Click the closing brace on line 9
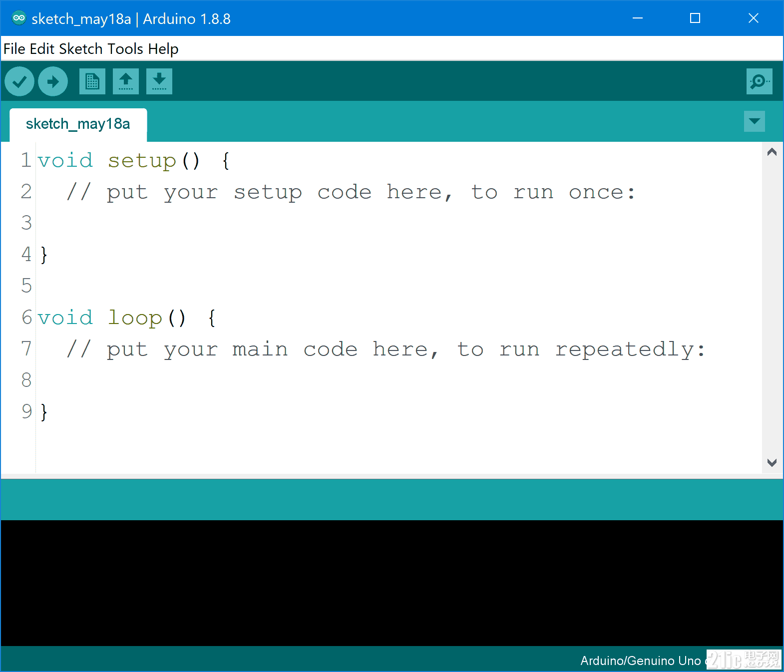The width and height of the screenshot is (784, 672). (x=44, y=412)
